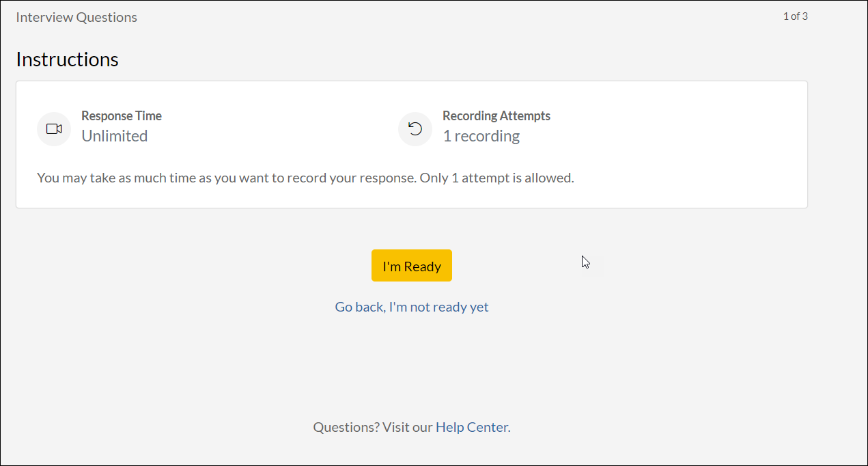Click the word "Ready" on the yellow button
This screenshot has height=466, width=868.
pyautogui.click(x=423, y=266)
